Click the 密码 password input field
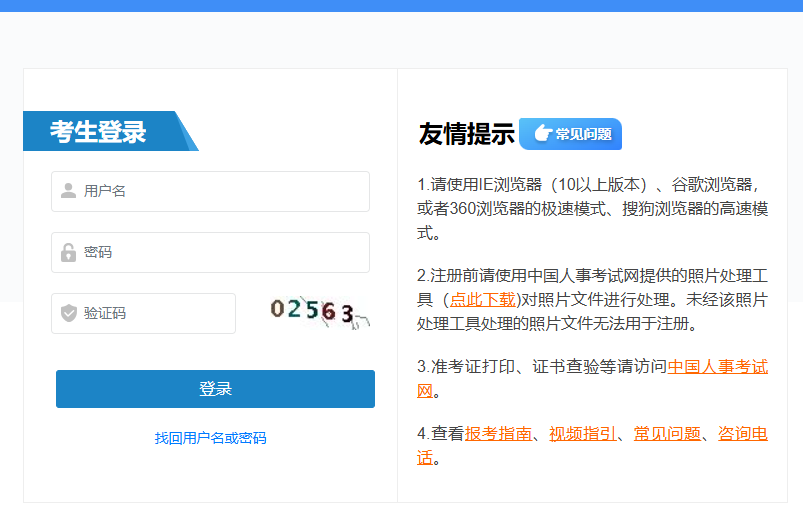Viewport: 803px width, 522px height. (x=210, y=252)
